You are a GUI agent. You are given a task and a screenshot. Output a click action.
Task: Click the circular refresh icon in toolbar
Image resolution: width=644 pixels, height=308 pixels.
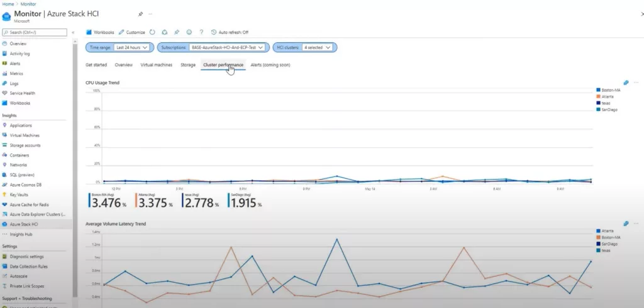(152, 32)
